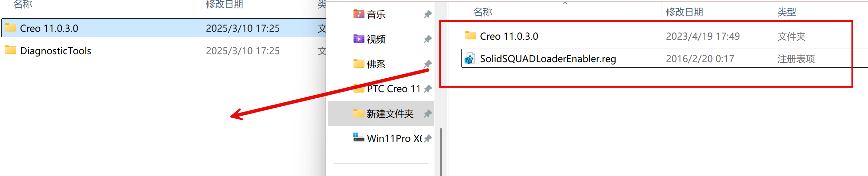Click the pin icon beside Win11Pro drive
The height and width of the screenshot is (176, 868).
[428, 138]
